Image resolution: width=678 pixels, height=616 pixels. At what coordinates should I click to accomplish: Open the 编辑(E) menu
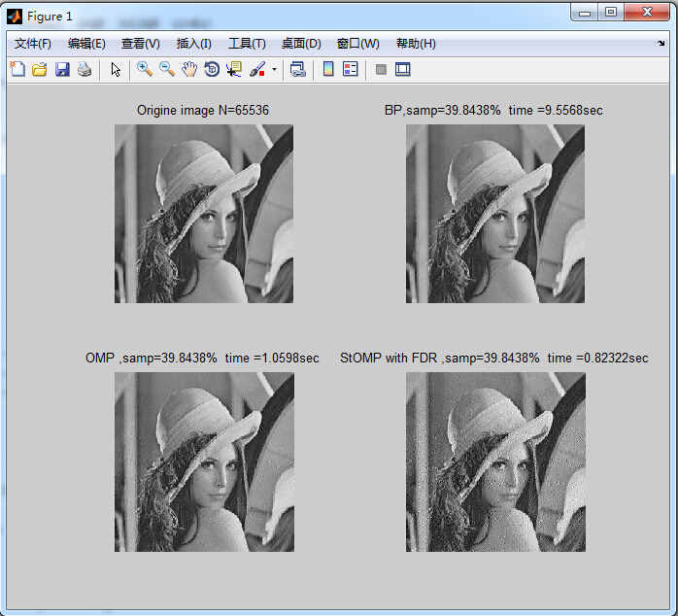pyautogui.click(x=86, y=44)
